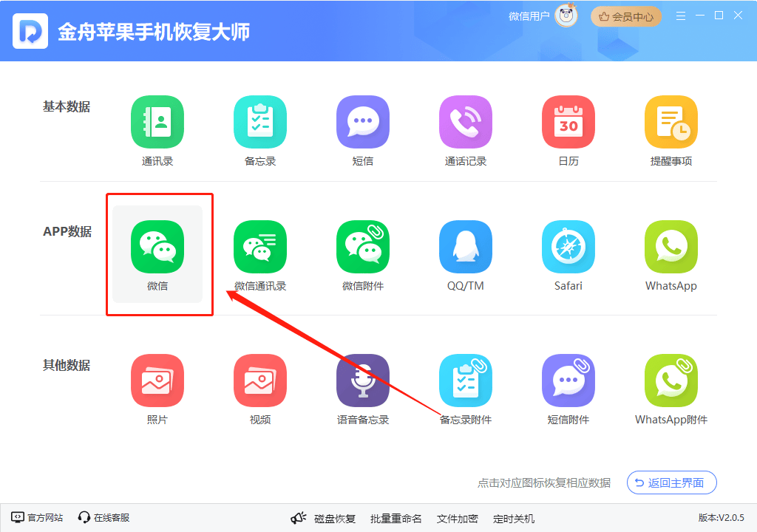Click the 短信 messages recovery icon
This screenshot has width=757, height=532.
pyautogui.click(x=363, y=121)
